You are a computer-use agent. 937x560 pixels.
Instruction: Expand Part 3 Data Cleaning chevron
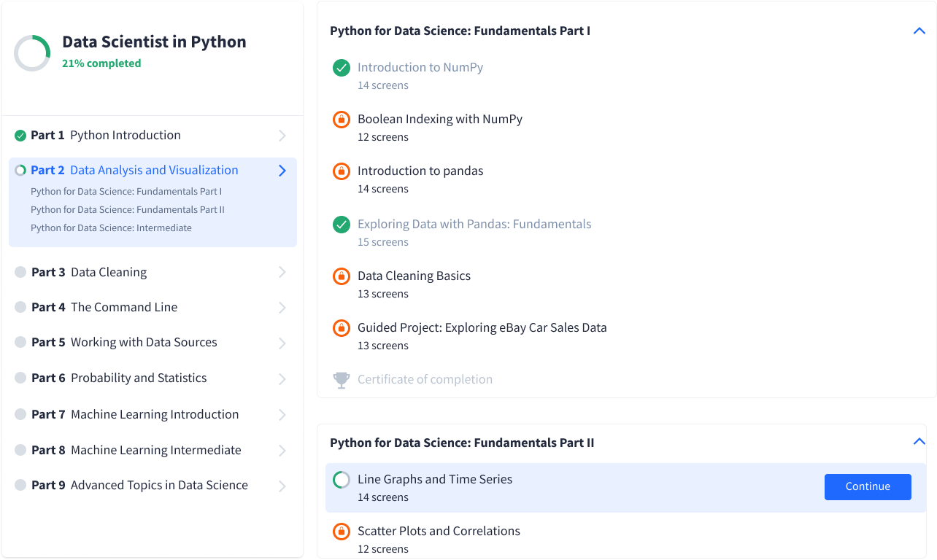[282, 272]
